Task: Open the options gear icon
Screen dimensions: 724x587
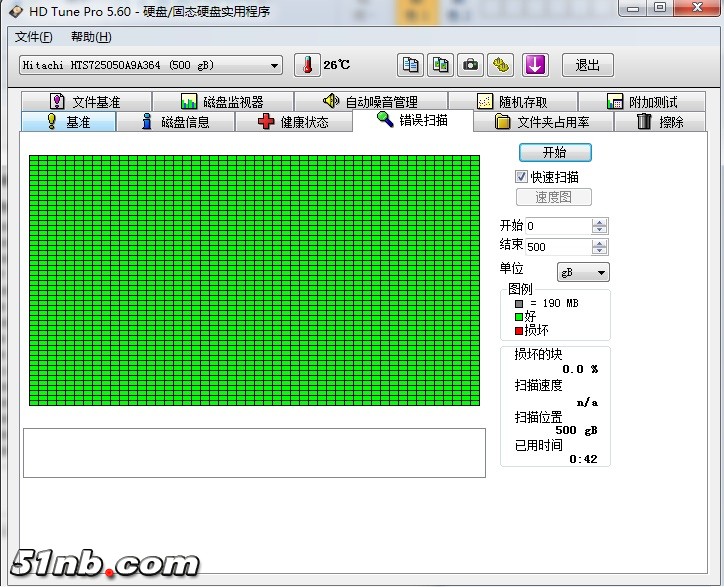Action: point(501,65)
